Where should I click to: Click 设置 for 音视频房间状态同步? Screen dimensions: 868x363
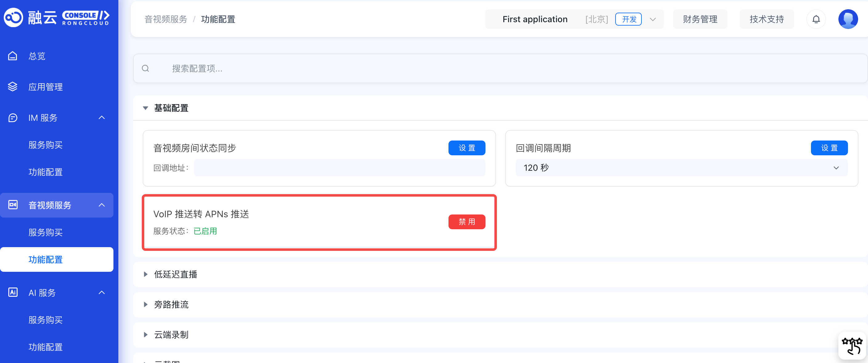(x=467, y=148)
